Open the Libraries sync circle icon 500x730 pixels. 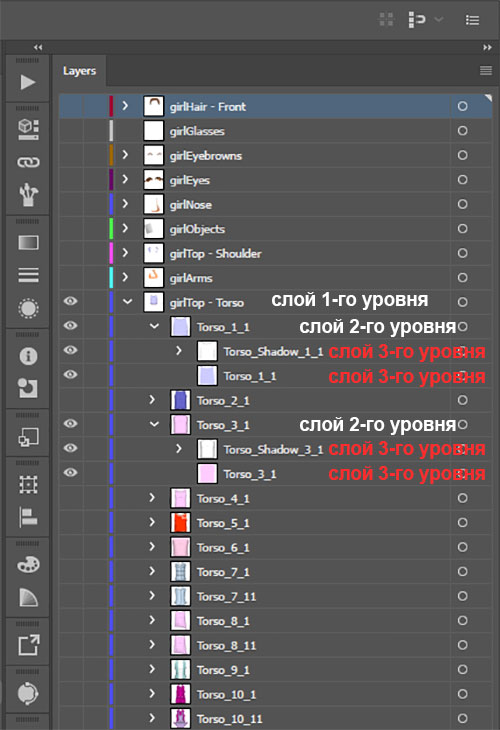(x=28, y=693)
